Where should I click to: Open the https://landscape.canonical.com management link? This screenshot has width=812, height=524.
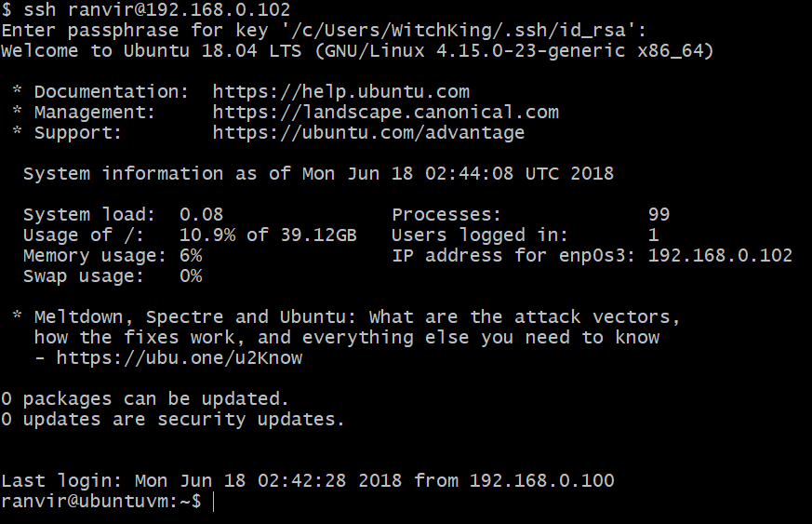385,113
